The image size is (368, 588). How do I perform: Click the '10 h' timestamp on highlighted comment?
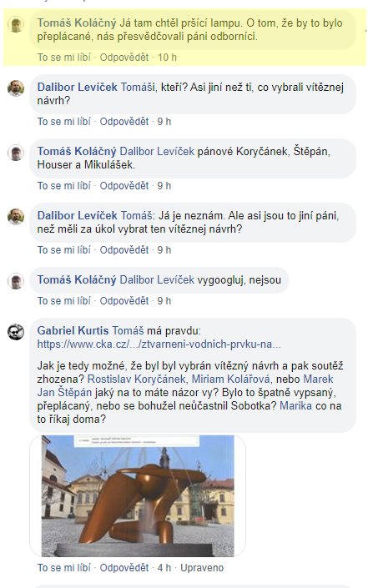167,58
